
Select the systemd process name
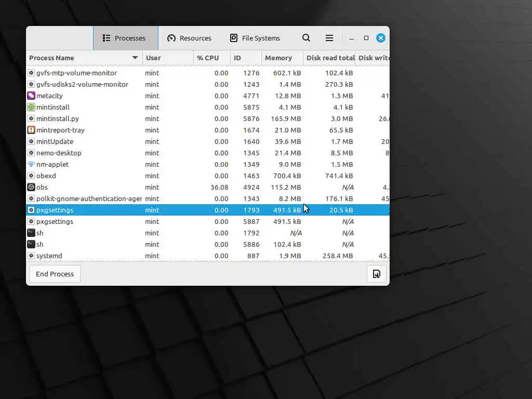click(x=49, y=256)
